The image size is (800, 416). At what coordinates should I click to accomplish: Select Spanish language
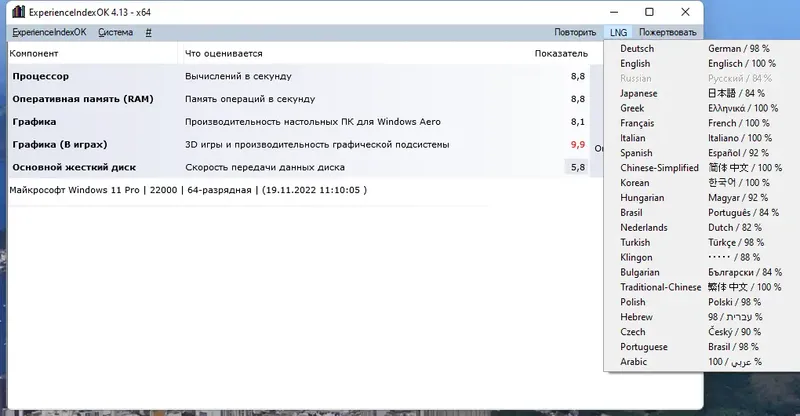pos(702,153)
